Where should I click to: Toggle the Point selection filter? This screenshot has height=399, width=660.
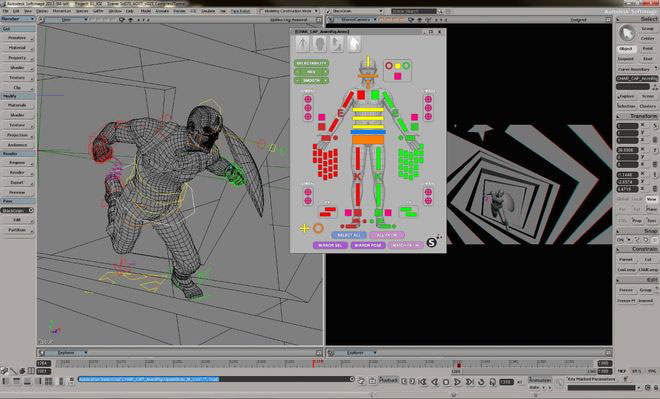tap(647, 49)
